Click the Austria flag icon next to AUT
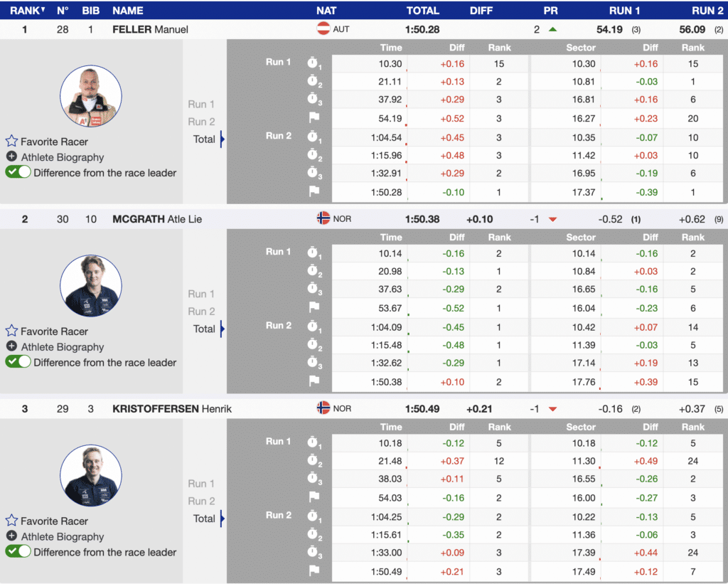The width and height of the screenshot is (728, 584). [323, 29]
